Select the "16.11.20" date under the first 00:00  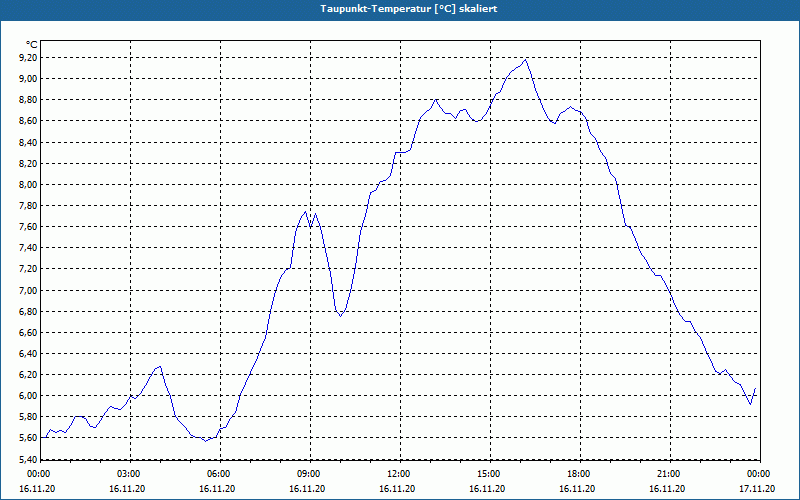[x=37, y=489]
